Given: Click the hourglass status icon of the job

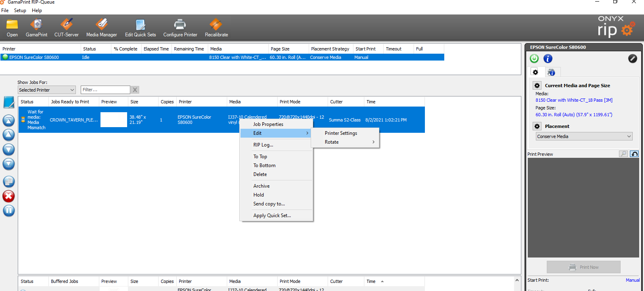Looking at the screenshot, I should (23, 119).
